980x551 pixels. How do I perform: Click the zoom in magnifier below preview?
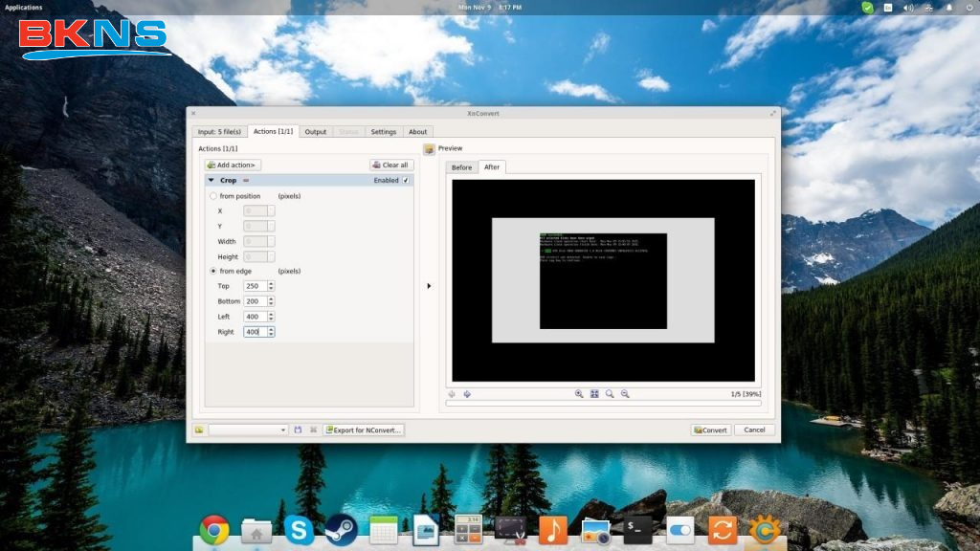(579, 394)
